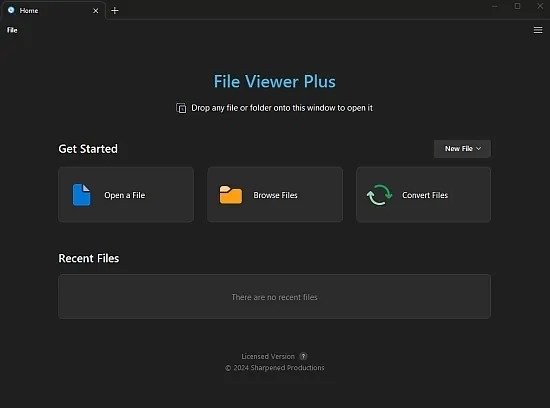Close the Home tab
The width and height of the screenshot is (550, 408).
pos(95,11)
